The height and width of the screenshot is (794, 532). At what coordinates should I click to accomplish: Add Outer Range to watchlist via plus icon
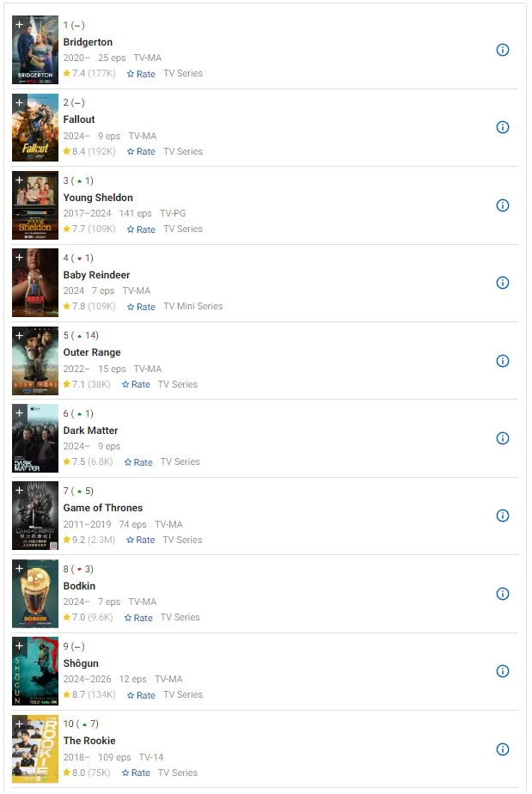pos(19,336)
